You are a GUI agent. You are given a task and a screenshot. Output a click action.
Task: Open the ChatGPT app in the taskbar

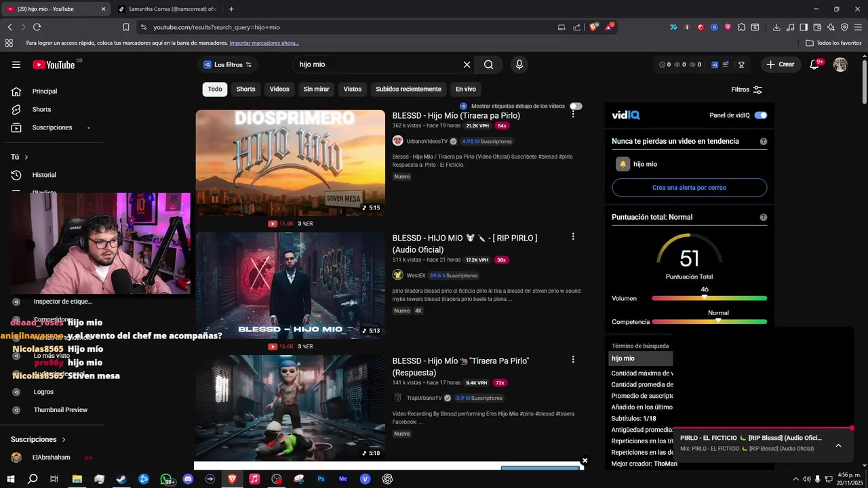(x=387, y=479)
